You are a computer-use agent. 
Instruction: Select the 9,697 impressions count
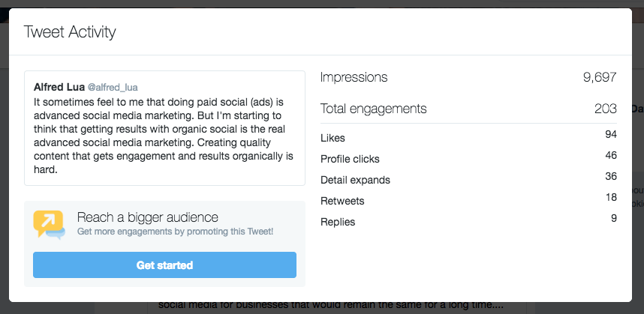[x=600, y=77]
